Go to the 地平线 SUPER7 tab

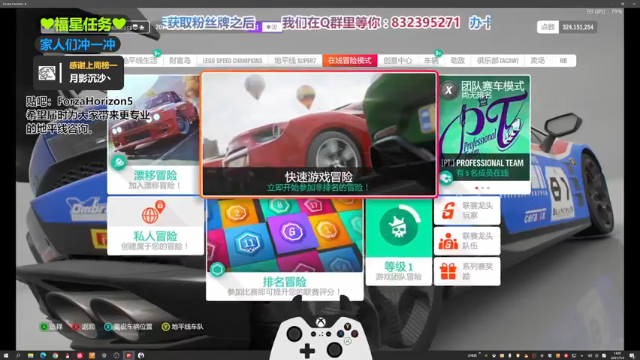[x=295, y=60]
